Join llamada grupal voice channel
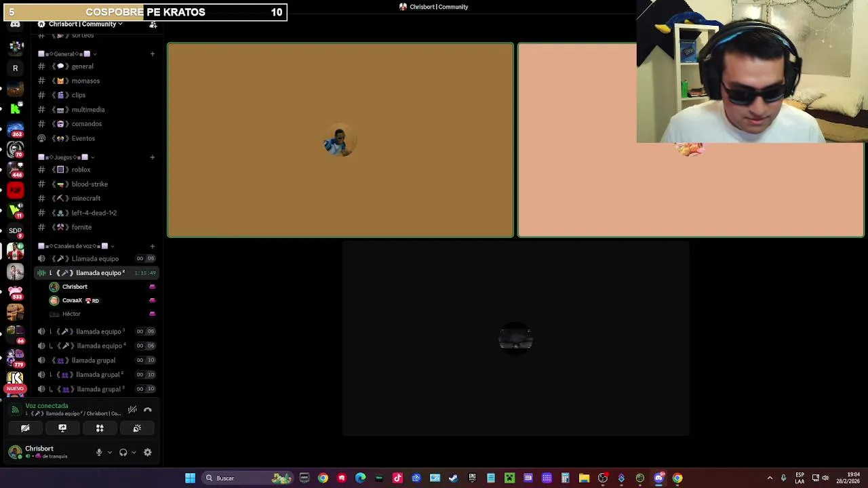Screen dimensions: 868x488 [96, 361]
